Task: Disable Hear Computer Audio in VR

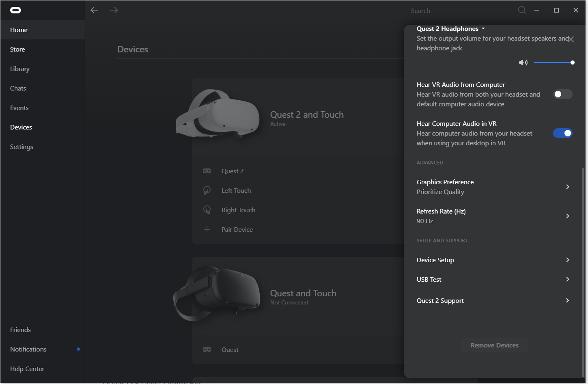Action: (562, 133)
